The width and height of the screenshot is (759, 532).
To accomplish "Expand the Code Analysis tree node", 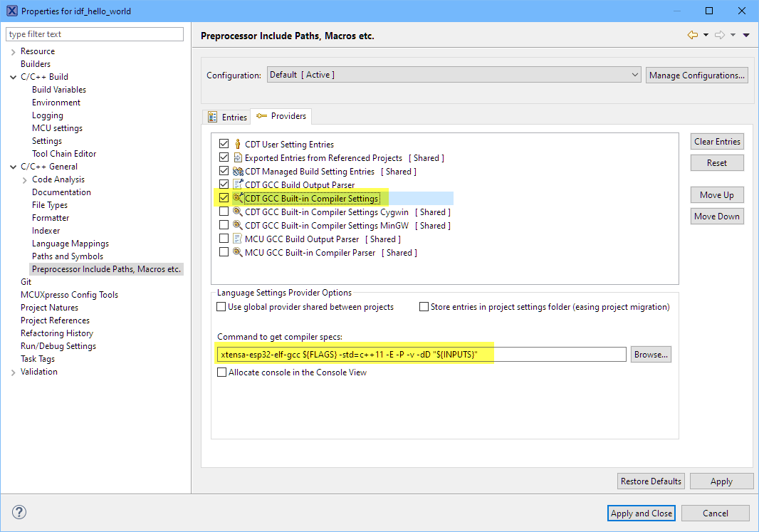I will click(25, 179).
